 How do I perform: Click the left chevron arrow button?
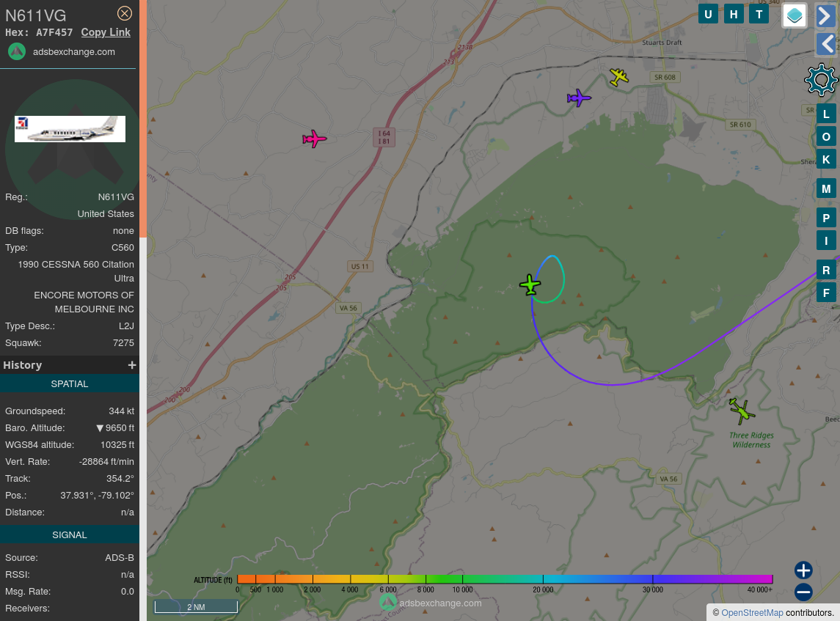pyautogui.click(x=825, y=44)
